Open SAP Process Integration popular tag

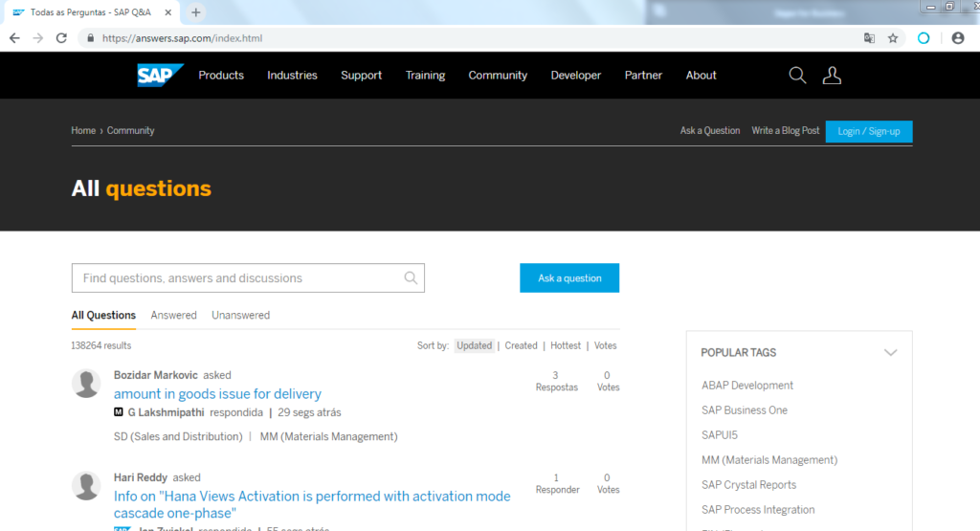coord(758,509)
